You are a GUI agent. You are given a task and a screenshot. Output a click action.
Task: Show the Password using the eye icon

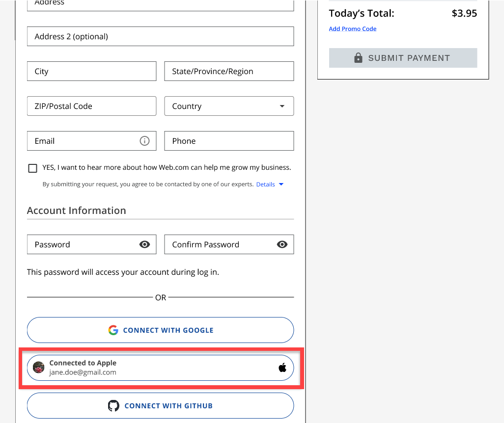144,244
